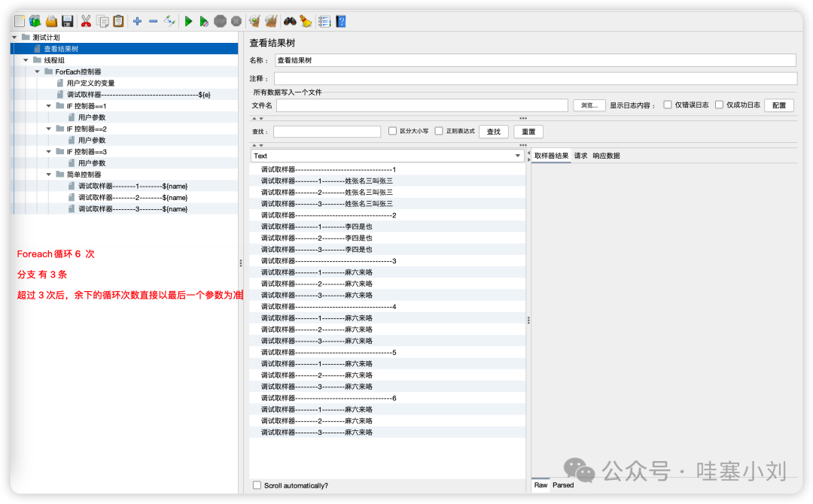Collapse the IF 控制器==1 node
The width and height of the screenshot is (813, 504).
[49, 105]
